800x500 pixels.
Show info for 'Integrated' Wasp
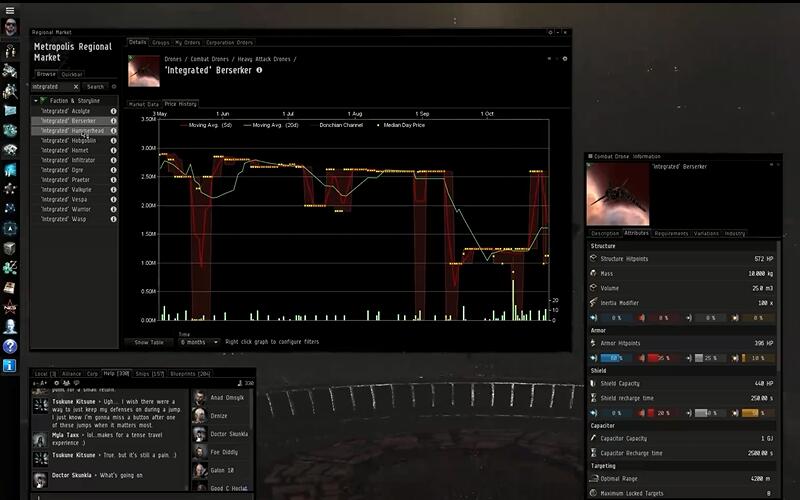[113, 219]
